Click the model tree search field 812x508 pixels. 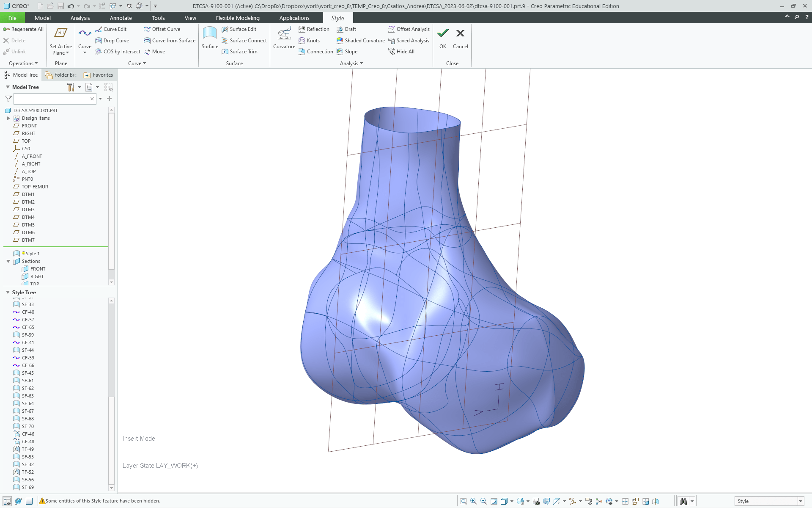[x=51, y=99]
